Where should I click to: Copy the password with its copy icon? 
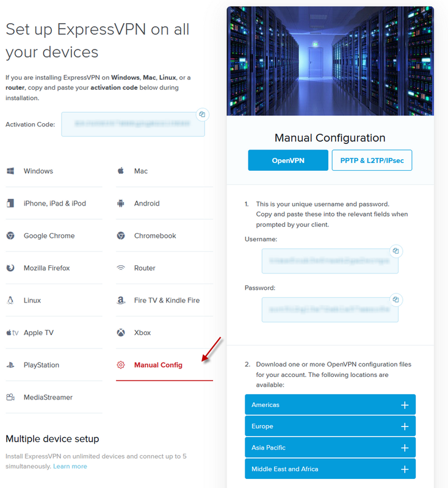396,300
